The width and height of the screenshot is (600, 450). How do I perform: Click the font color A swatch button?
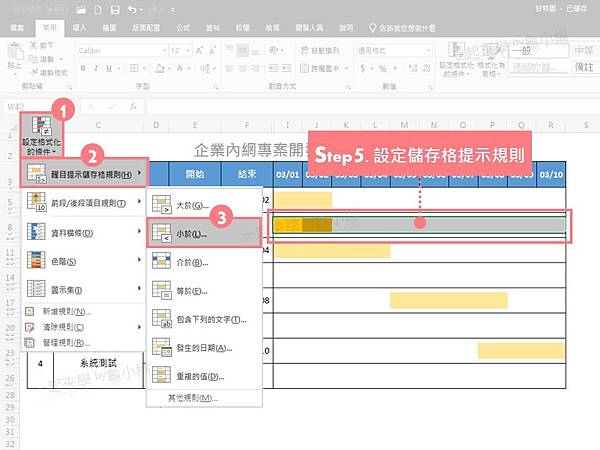[179, 68]
